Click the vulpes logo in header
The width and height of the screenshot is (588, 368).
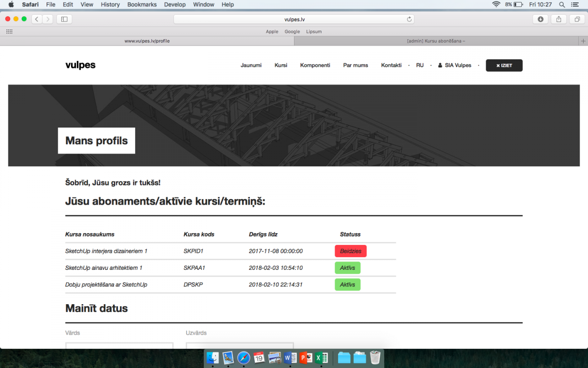coord(80,65)
